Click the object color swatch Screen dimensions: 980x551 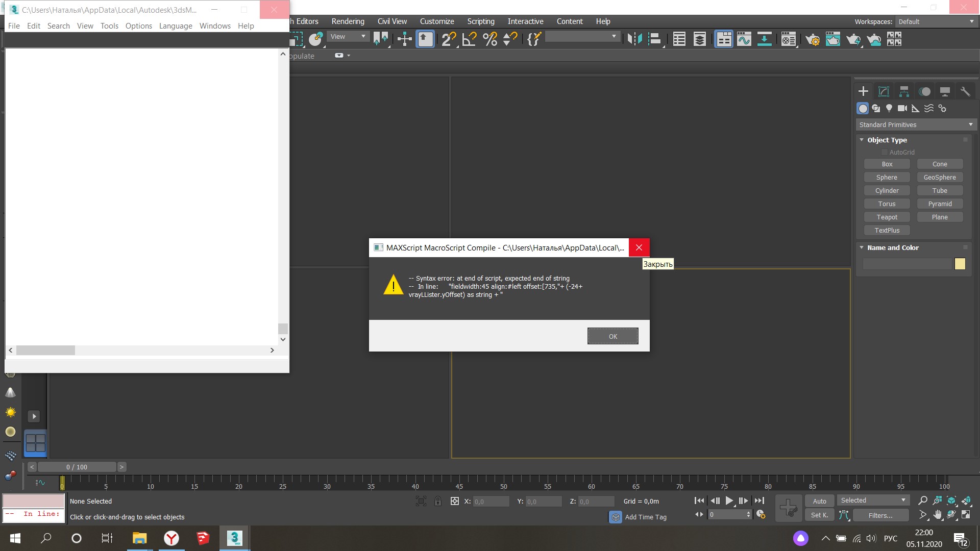960,264
